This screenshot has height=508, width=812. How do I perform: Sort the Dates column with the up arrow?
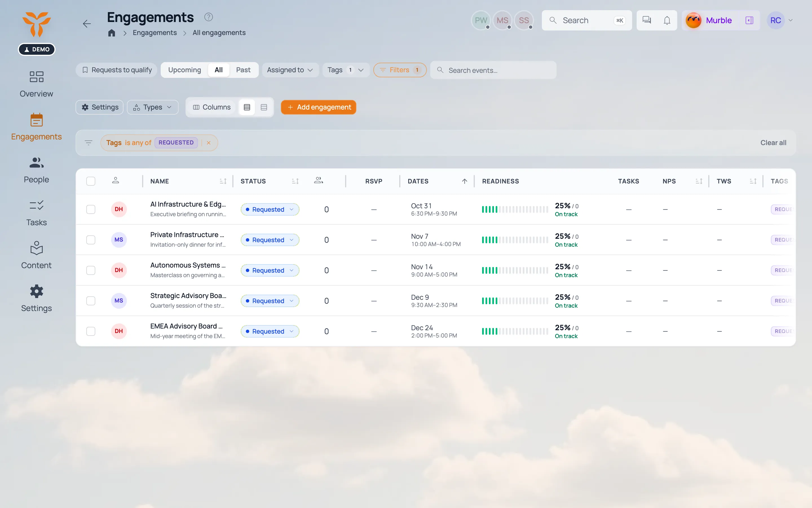464,181
